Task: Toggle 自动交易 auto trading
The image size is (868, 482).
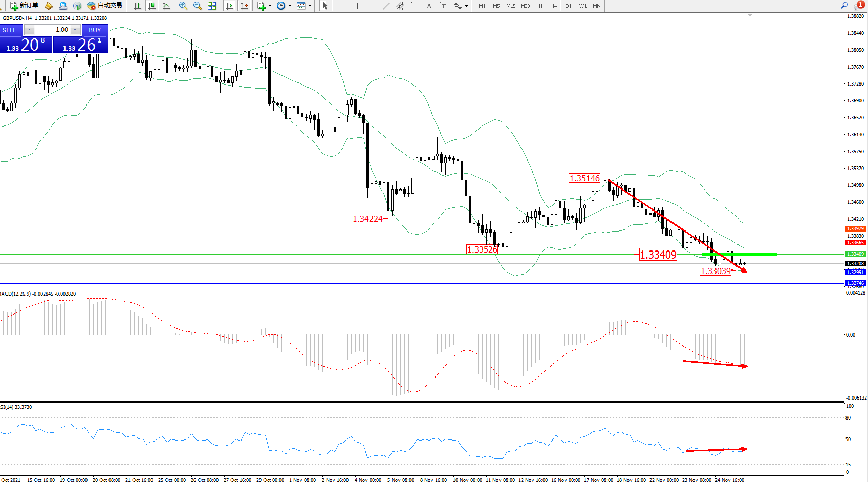Action: click(105, 6)
